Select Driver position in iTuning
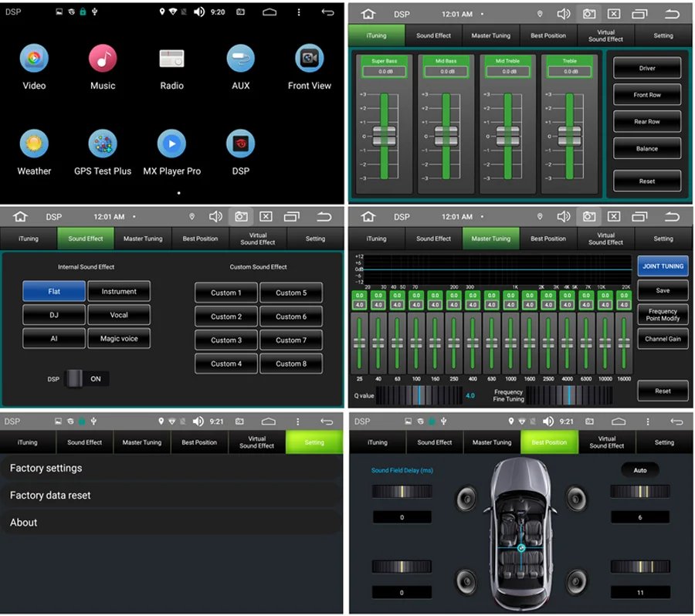Screen dimensions: 695x616 coord(647,68)
